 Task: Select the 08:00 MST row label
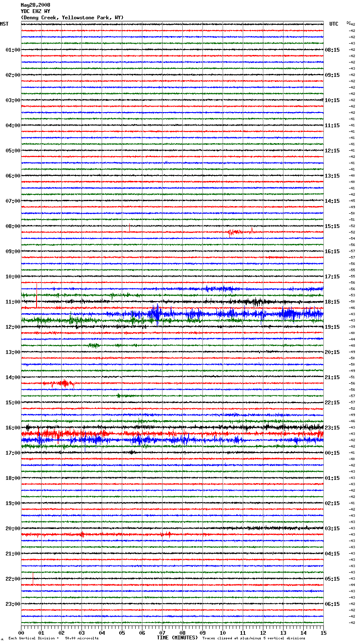coord(13,226)
